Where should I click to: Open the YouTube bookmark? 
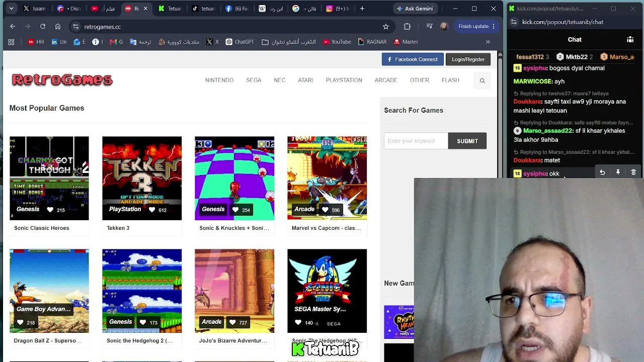point(338,42)
